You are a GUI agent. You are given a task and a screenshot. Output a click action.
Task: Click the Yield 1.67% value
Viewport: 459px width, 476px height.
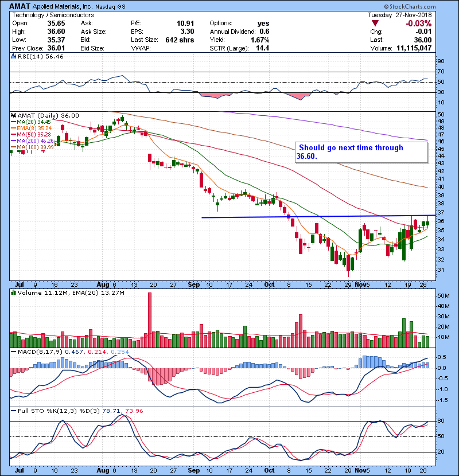pos(260,40)
